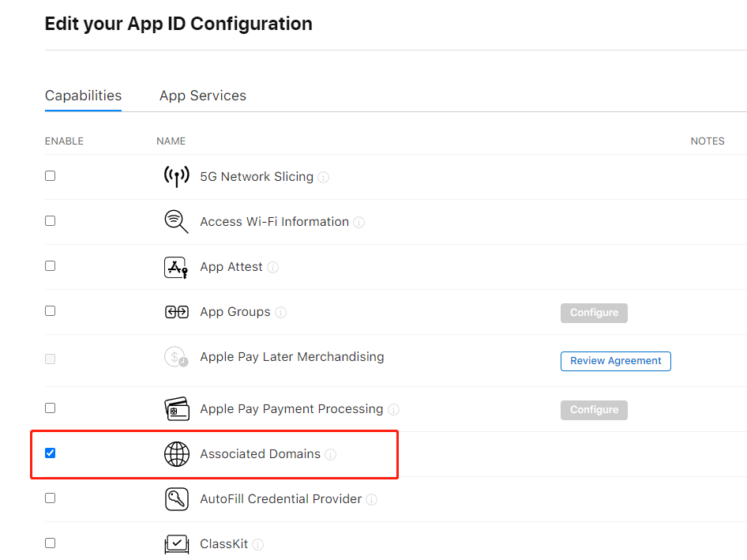The image size is (747, 560).
Task: Click the 5G Network Slicing antenna icon
Action: tap(176, 177)
